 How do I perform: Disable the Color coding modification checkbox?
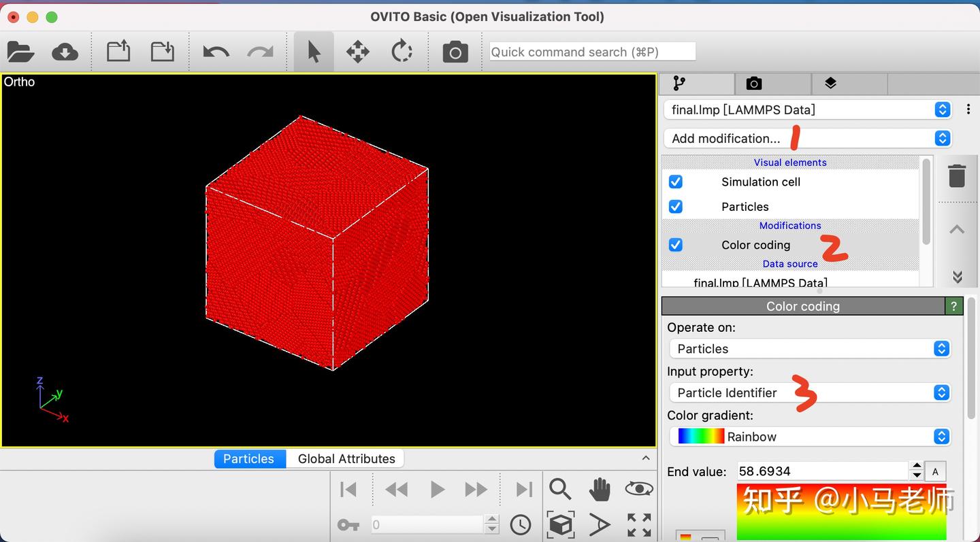[x=675, y=244]
